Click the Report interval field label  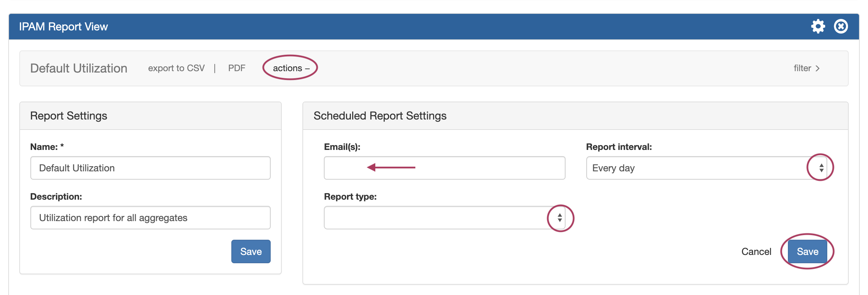click(x=619, y=147)
